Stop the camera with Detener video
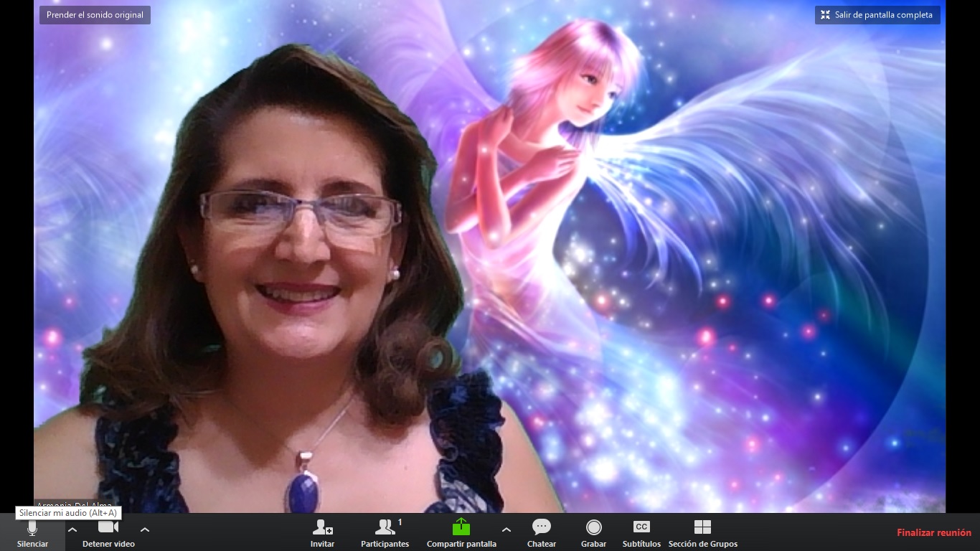 coord(108,528)
